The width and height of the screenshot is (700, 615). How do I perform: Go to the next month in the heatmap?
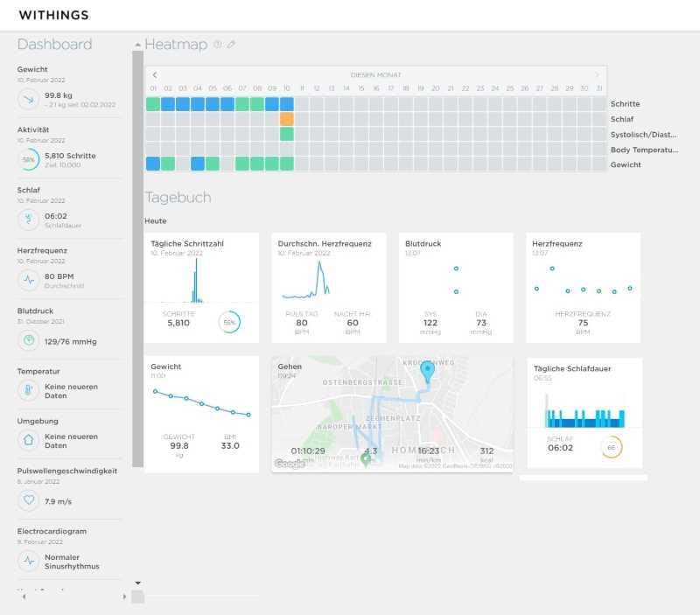[597, 74]
